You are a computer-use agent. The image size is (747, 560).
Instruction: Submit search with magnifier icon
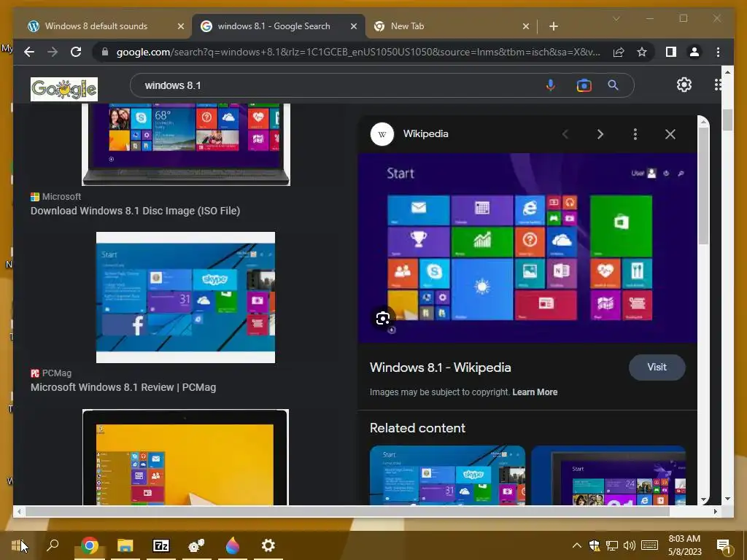(613, 85)
